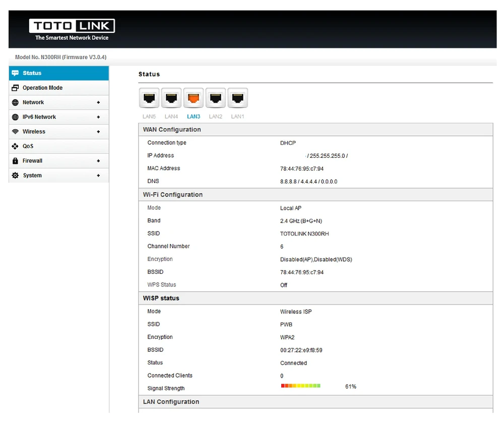Click the LAN1 port label
This screenshot has height=422, width=504.
(x=237, y=116)
